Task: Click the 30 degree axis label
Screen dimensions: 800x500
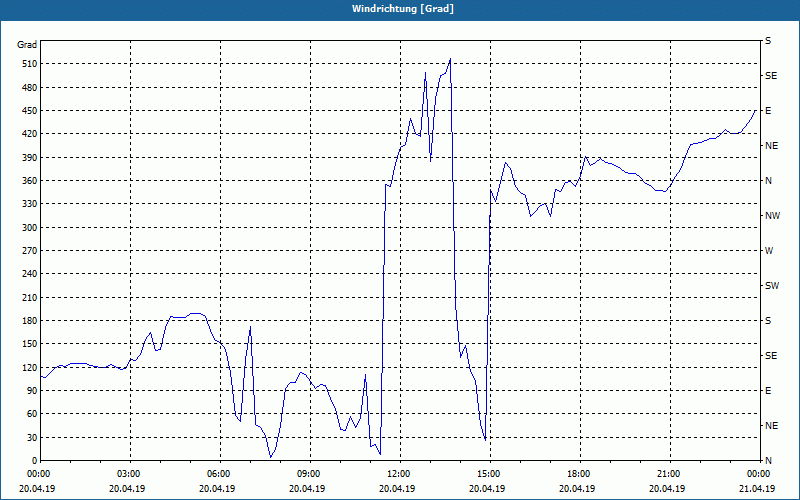Action: (x=31, y=437)
